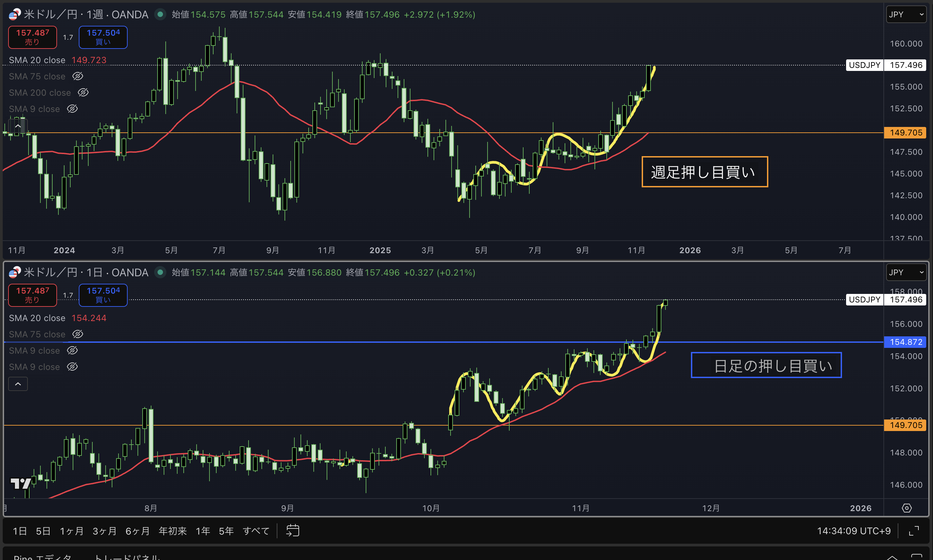
Task: Click USD/JPY flag icon in weekly chart
Action: pyautogui.click(x=15, y=14)
